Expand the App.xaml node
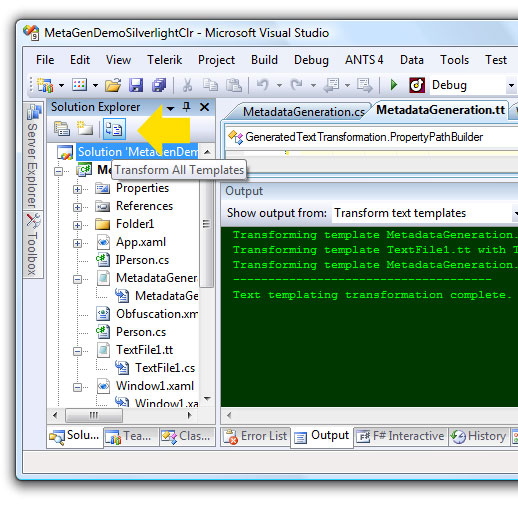518x508 pixels. click(77, 243)
